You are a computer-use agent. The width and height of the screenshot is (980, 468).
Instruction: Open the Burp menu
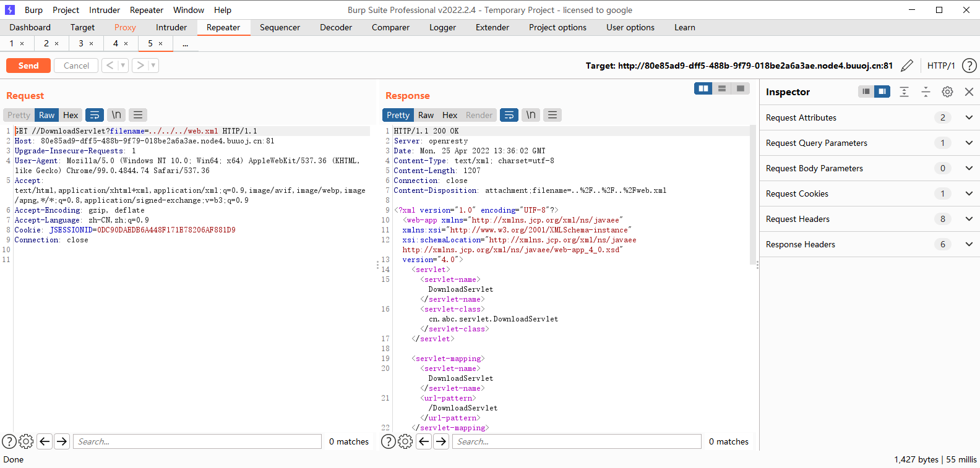coord(33,10)
